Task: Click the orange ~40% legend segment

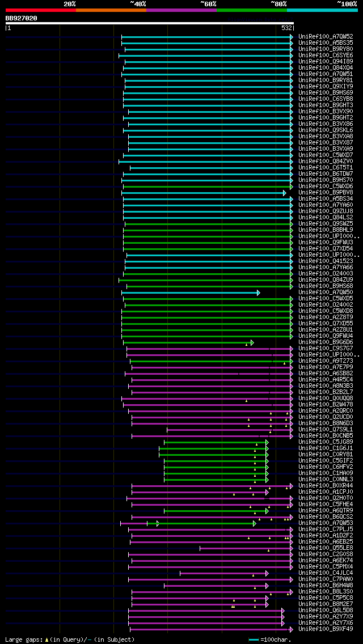Action: tap(111, 10)
